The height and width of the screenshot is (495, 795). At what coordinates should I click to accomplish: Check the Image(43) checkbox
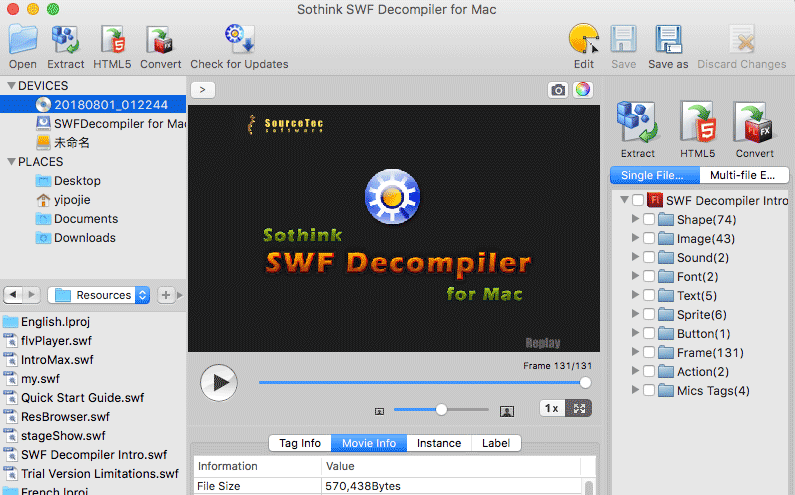[x=648, y=238]
